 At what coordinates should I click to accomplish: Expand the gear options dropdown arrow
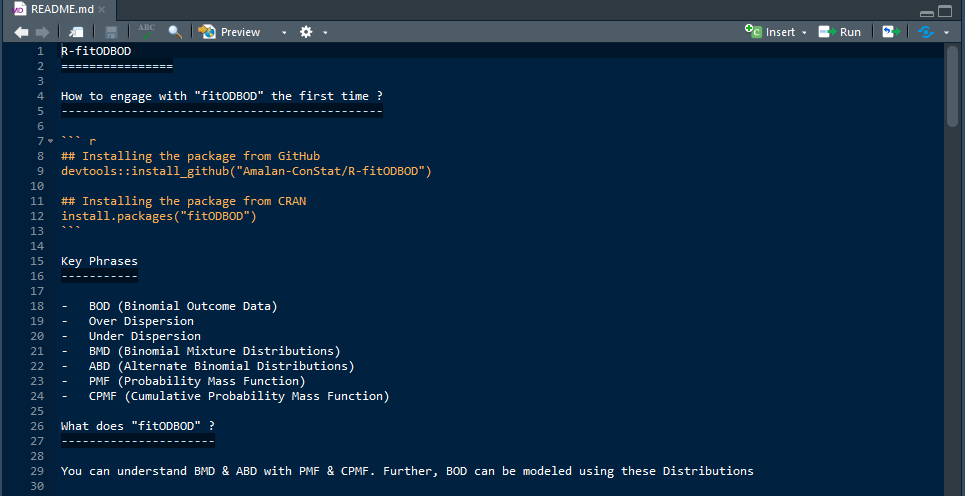pos(325,33)
